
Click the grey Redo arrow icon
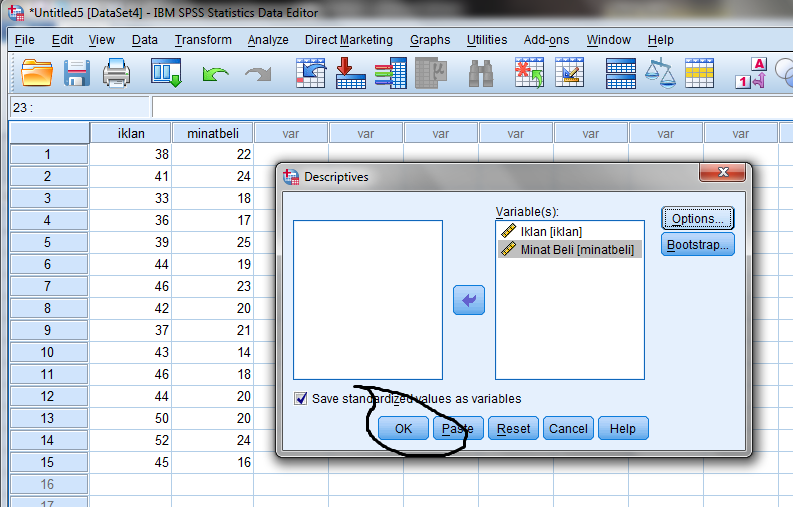click(258, 74)
